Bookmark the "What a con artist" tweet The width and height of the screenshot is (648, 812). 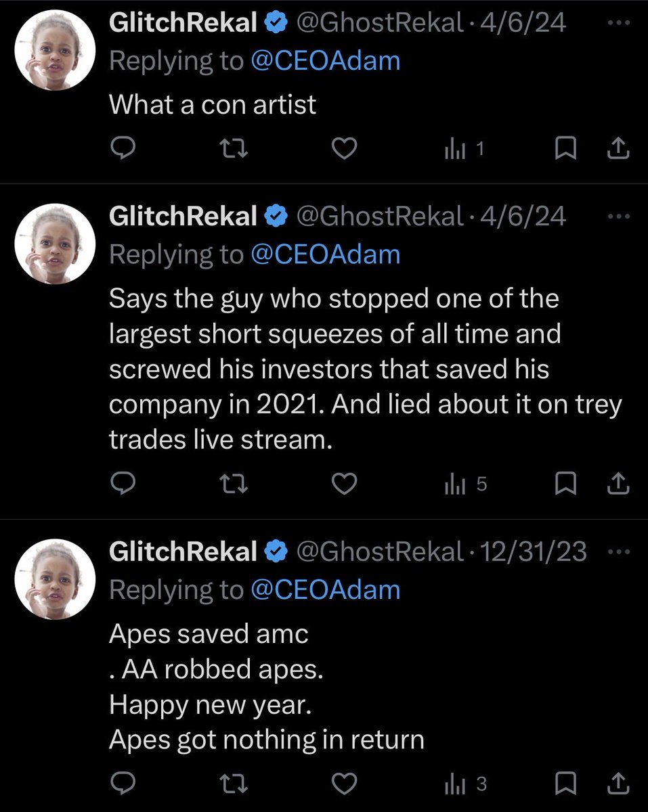point(565,149)
